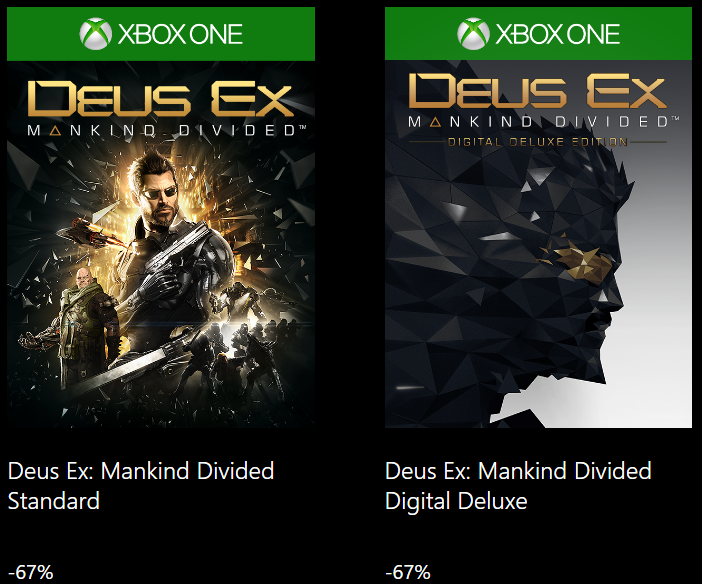Viewport: 702px width, 584px height.
Task: Open the Deluxe cover showing the polygonal face
Action: point(538,244)
